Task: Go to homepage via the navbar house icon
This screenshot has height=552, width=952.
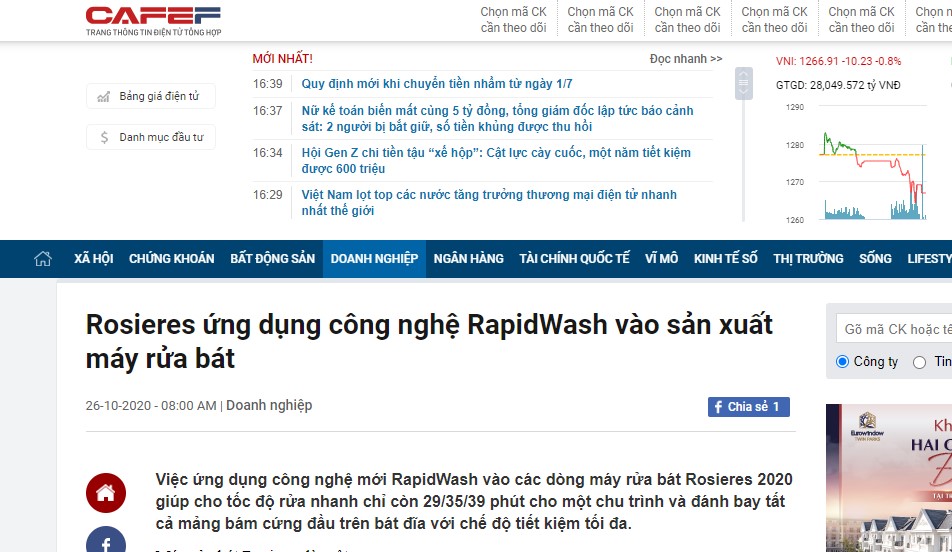Action: (42, 259)
